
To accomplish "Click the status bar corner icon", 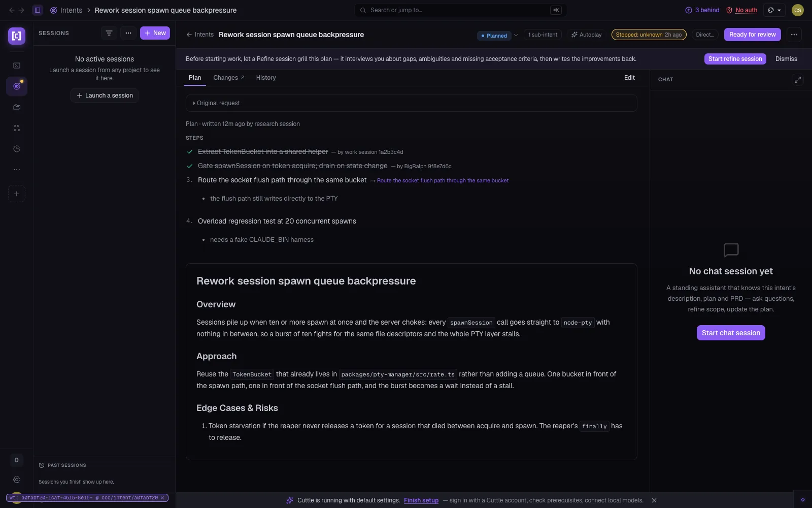I will 802,500.
